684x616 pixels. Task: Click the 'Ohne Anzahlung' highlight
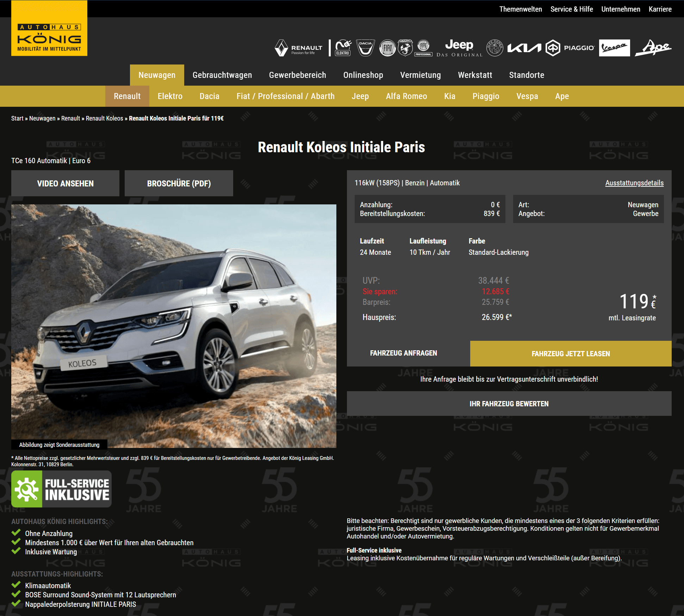click(x=49, y=533)
